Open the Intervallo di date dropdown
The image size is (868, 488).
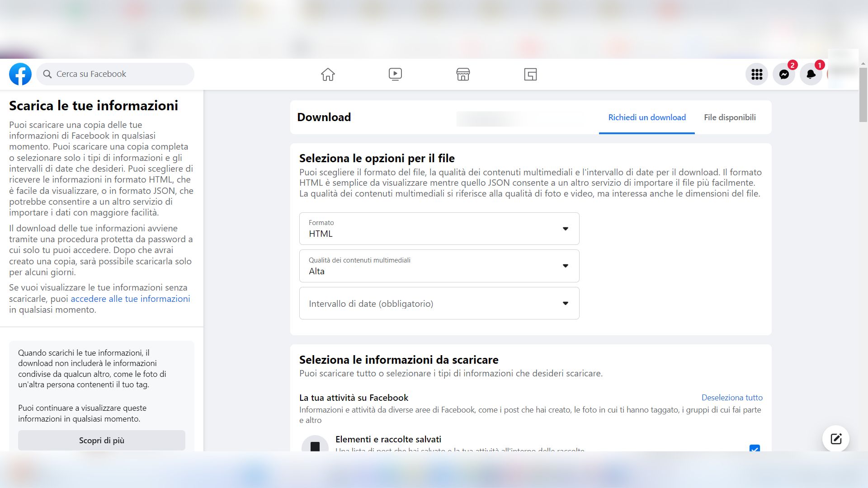pos(439,304)
